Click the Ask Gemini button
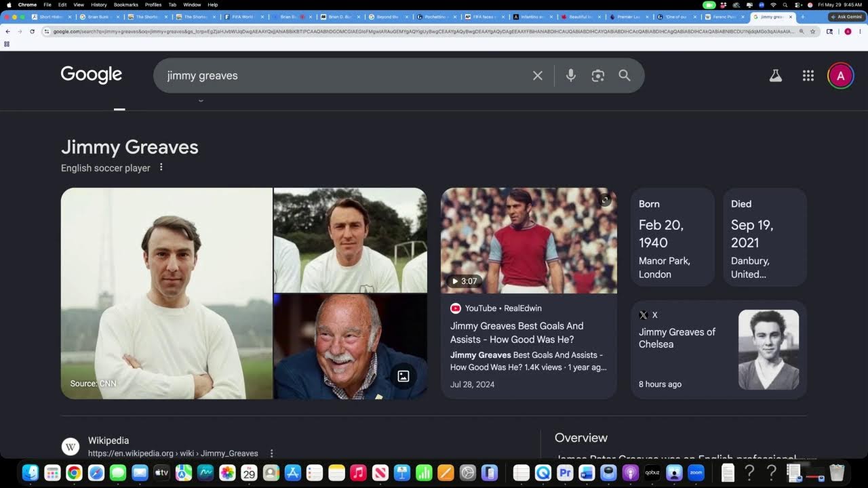The height and width of the screenshot is (488, 868). (x=846, y=17)
